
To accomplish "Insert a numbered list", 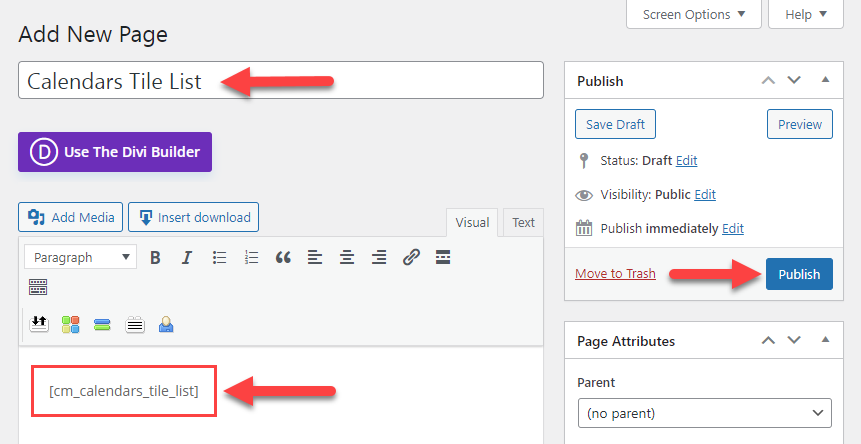I will (251, 257).
